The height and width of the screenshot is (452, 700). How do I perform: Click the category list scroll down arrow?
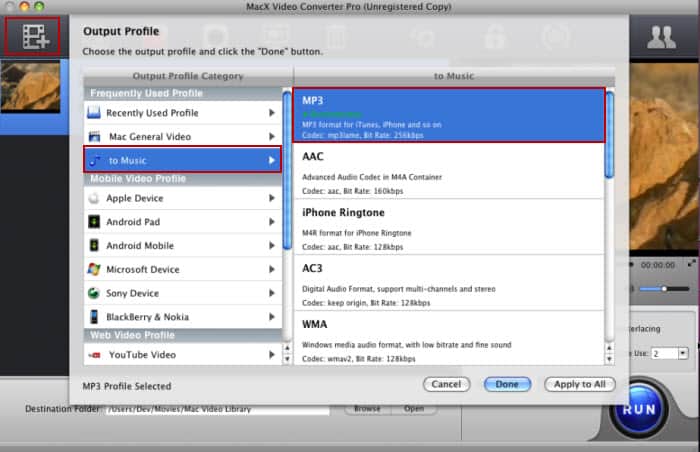(287, 359)
